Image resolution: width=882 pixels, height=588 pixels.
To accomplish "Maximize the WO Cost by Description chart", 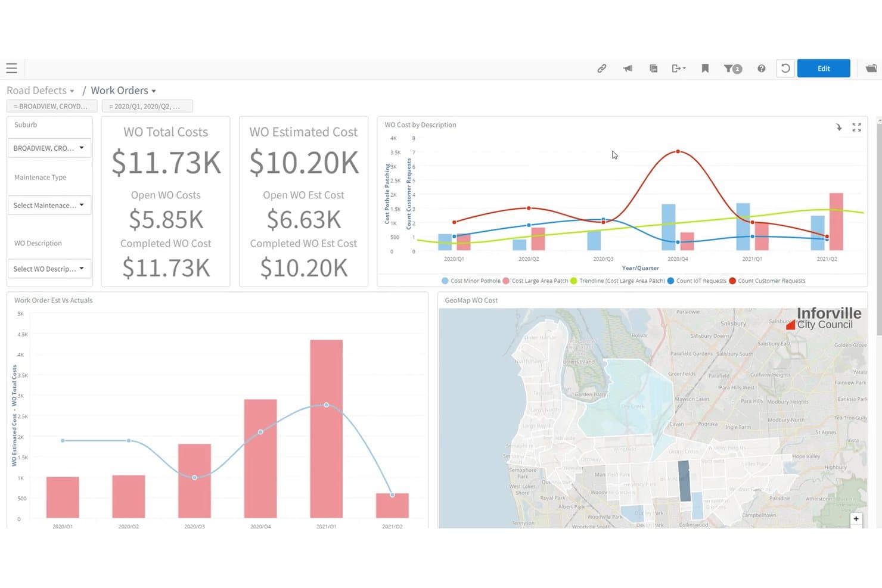I will (x=856, y=127).
